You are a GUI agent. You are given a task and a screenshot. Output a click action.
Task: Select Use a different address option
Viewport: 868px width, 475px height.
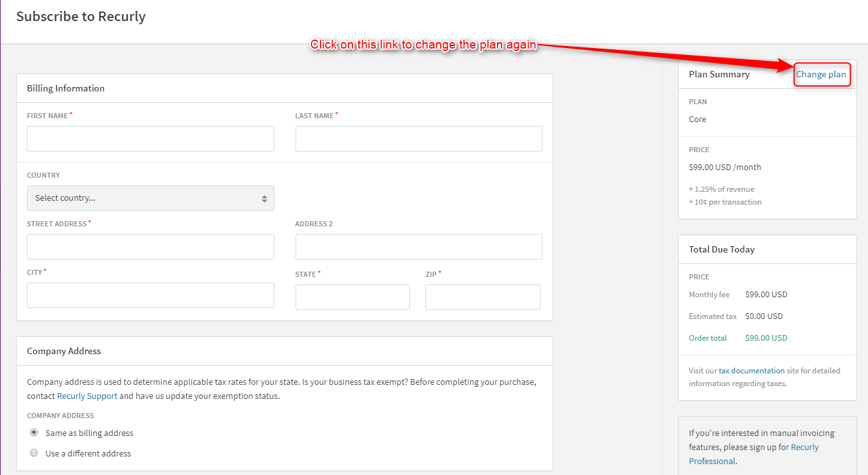[34, 453]
